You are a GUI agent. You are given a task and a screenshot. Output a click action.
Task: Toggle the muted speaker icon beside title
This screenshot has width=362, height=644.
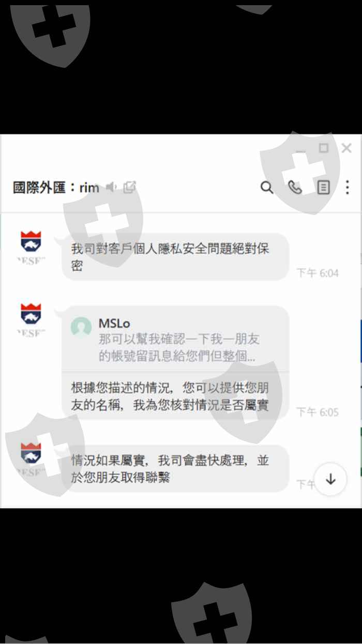[111, 187]
